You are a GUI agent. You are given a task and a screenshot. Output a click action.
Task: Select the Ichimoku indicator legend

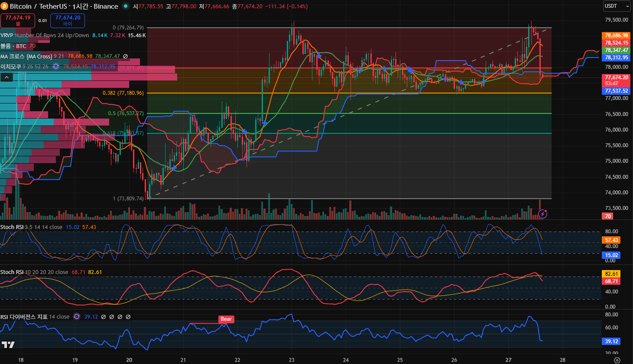(x=24, y=66)
